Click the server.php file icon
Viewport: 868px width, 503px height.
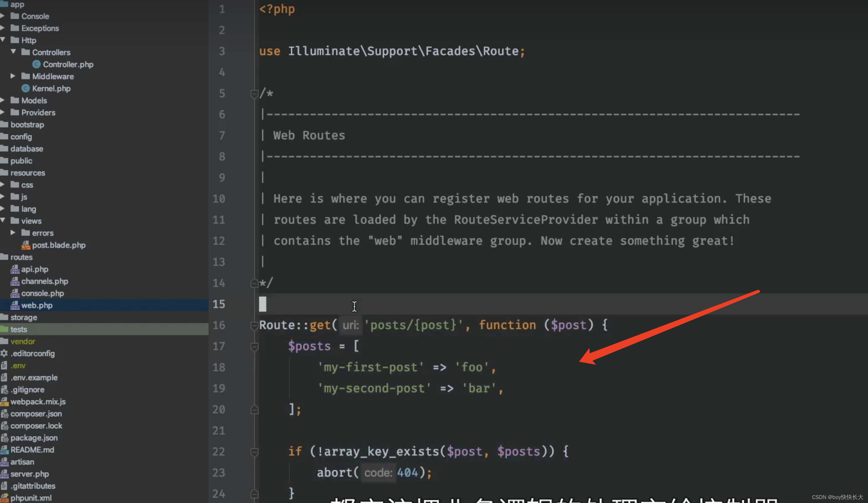4,474
